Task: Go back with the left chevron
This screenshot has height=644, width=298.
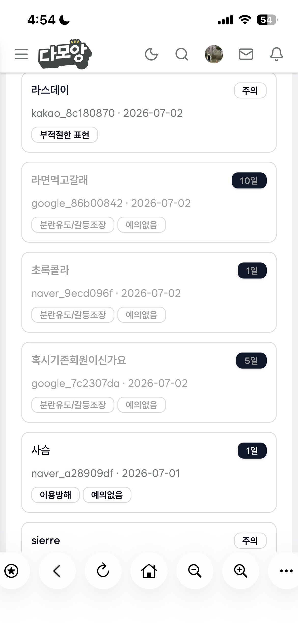Action: [57, 571]
